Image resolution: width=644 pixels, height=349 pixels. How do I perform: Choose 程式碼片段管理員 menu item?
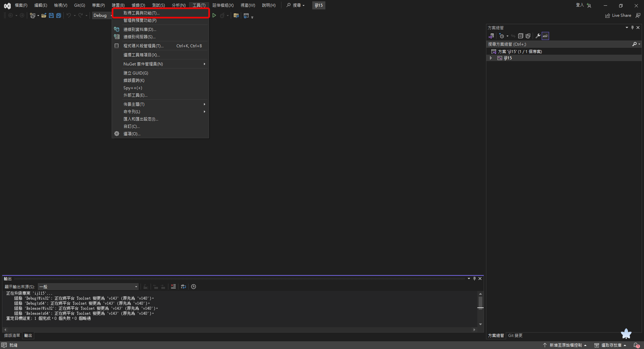[160, 46]
